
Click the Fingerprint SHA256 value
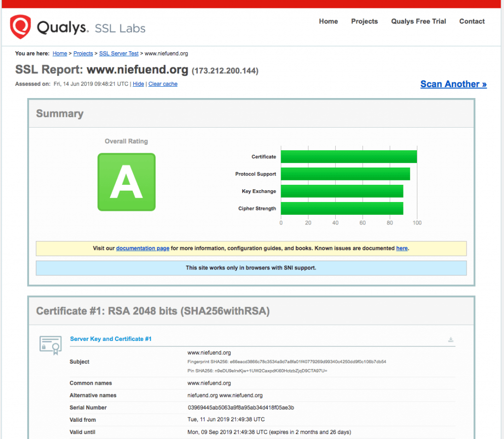click(x=308, y=362)
